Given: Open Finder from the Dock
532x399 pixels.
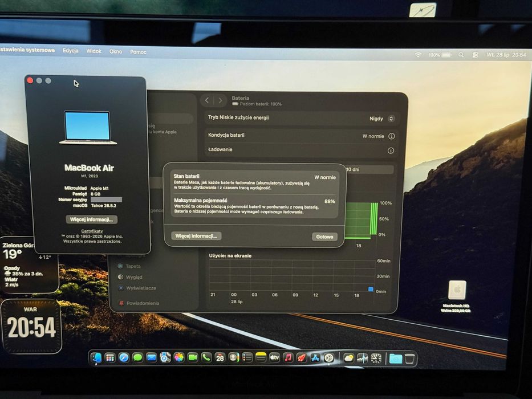Looking at the screenshot, I should pos(96,357).
